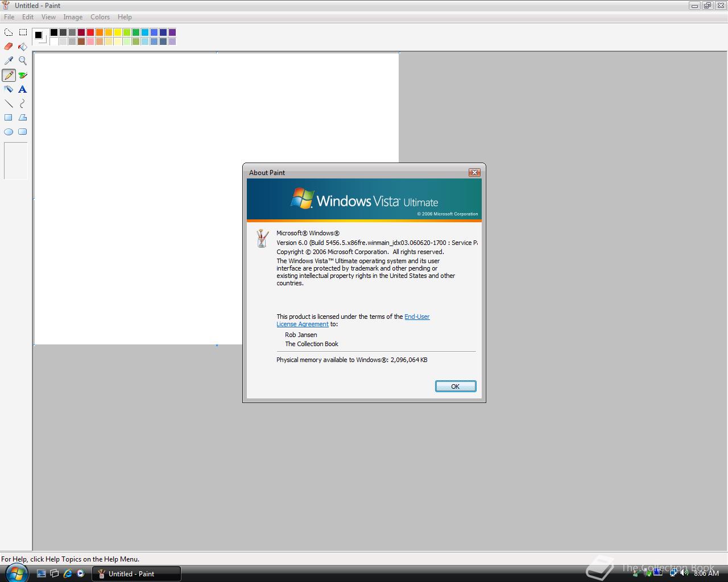Open the View menu
This screenshot has width=728, height=582.
tap(48, 17)
